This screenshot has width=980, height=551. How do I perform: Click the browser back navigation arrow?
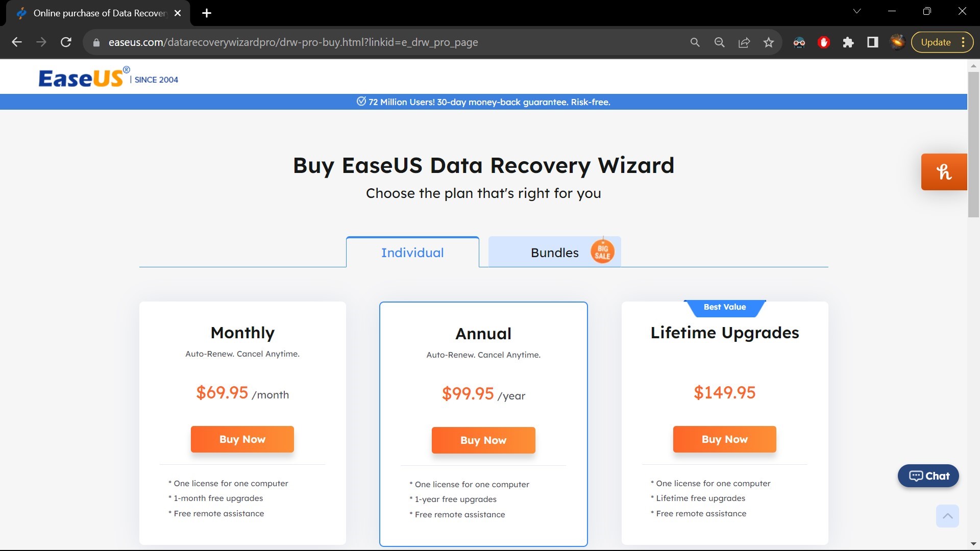click(x=16, y=42)
